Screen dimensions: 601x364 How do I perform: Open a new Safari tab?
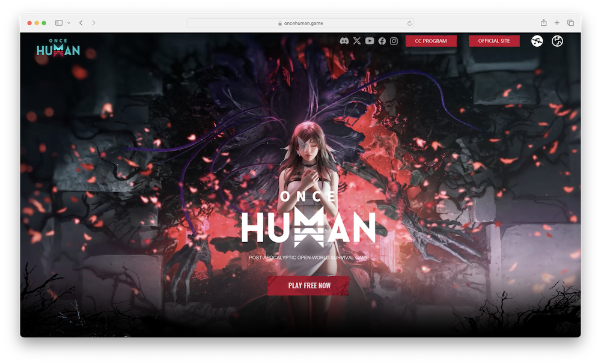pos(557,23)
